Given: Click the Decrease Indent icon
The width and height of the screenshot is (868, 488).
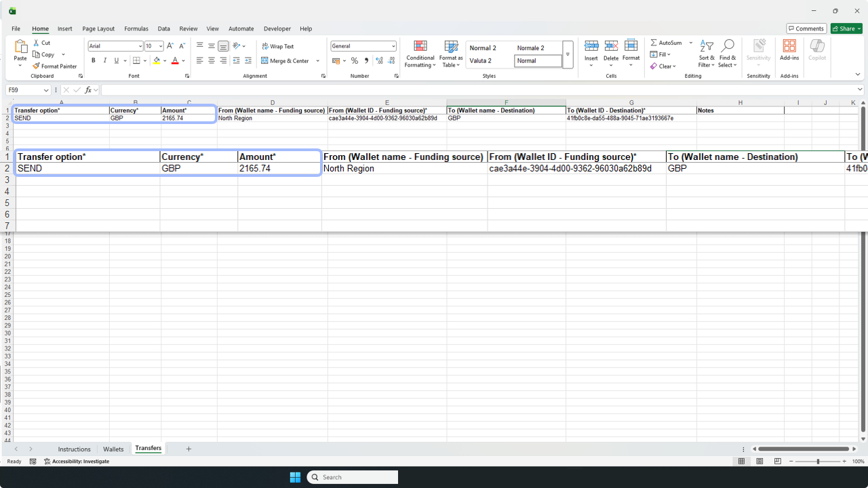Looking at the screenshot, I should [236, 61].
